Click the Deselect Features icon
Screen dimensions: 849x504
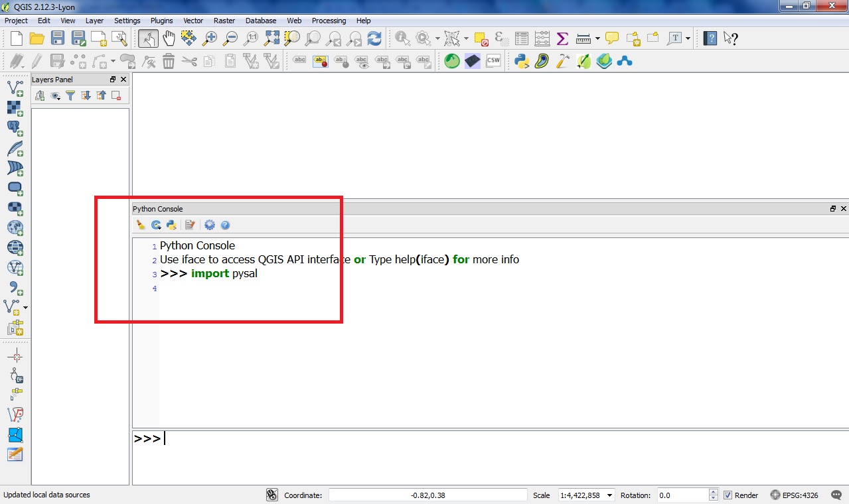[x=481, y=38]
